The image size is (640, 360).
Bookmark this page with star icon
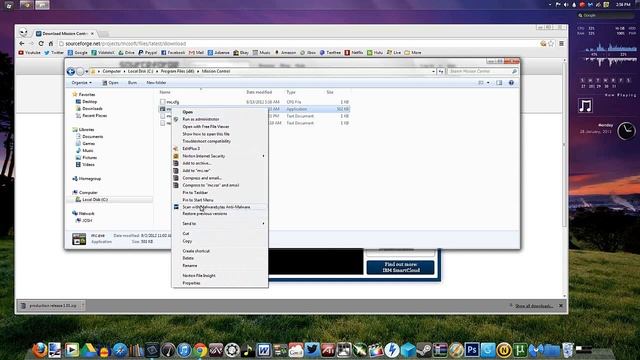pos(551,43)
